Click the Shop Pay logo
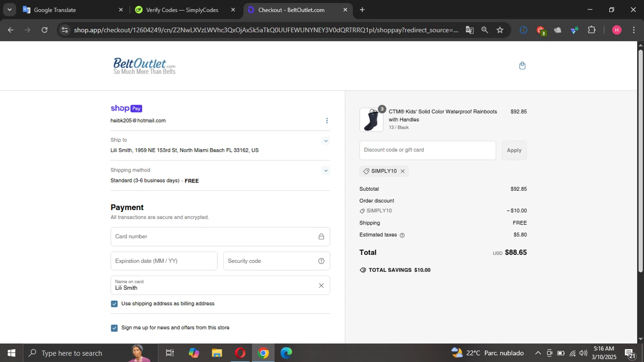 (126, 108)
